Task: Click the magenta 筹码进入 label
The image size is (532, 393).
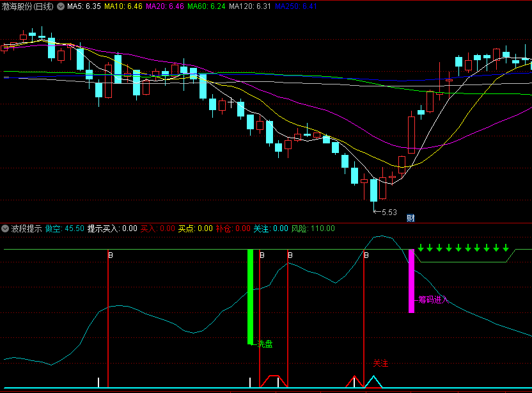Action: click(x=434, y=300)
